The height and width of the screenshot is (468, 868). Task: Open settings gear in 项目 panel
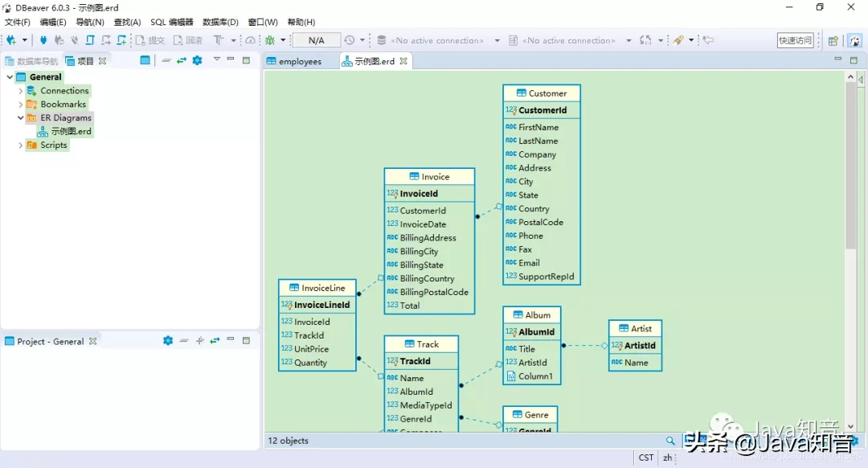point(197,60)
